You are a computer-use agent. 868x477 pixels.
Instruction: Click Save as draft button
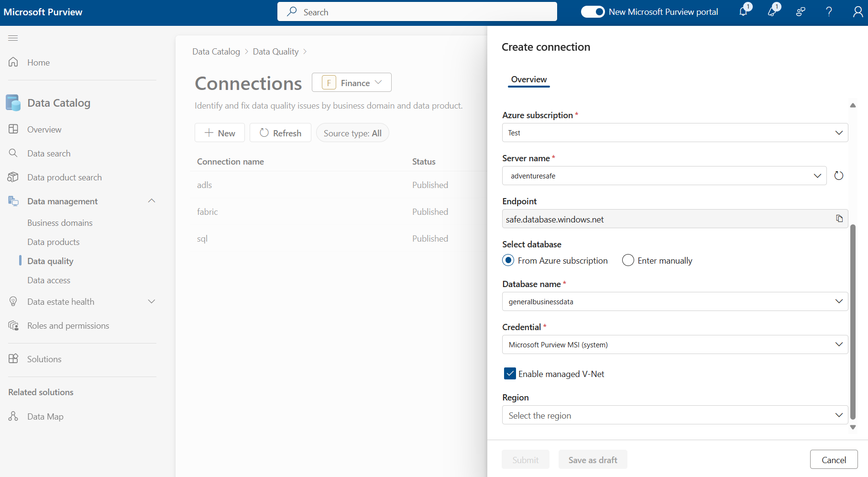click(x=593, y=460)
